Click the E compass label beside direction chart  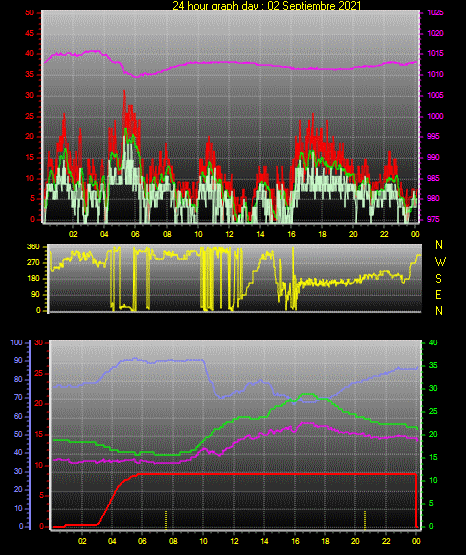[x=438, y=295]
